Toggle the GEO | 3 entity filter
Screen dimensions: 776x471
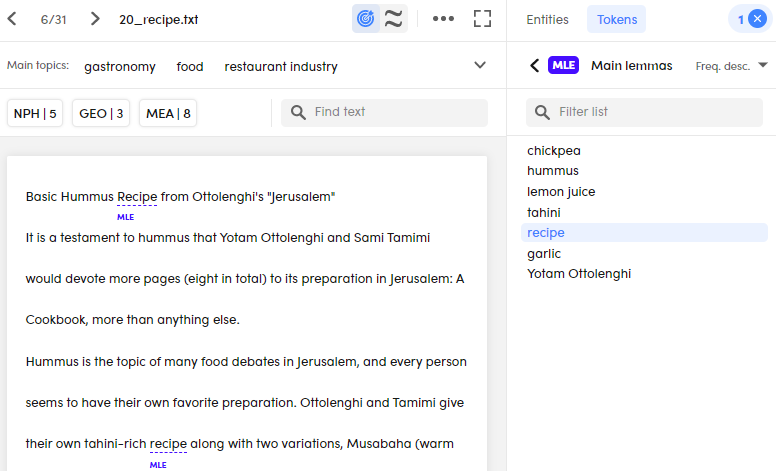pos(101,113)
